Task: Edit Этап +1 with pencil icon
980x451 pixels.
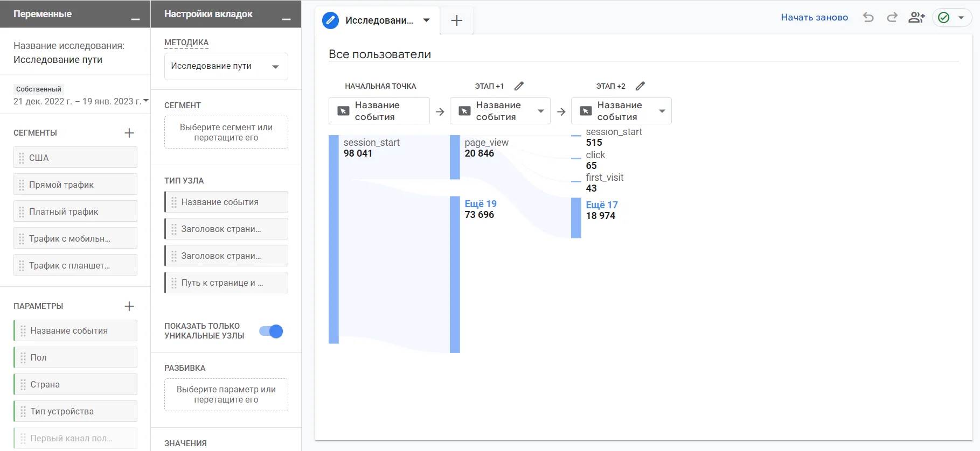Action: tap(519, 86)
